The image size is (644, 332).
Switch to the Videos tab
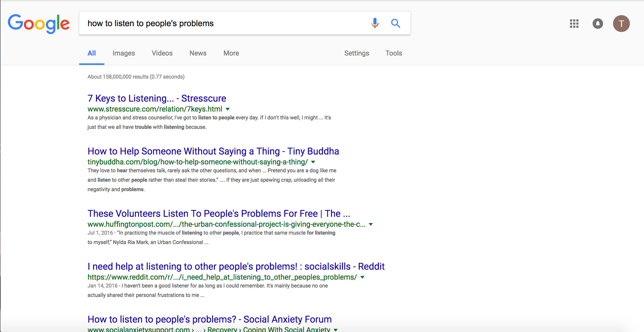[x=162, y=53]
